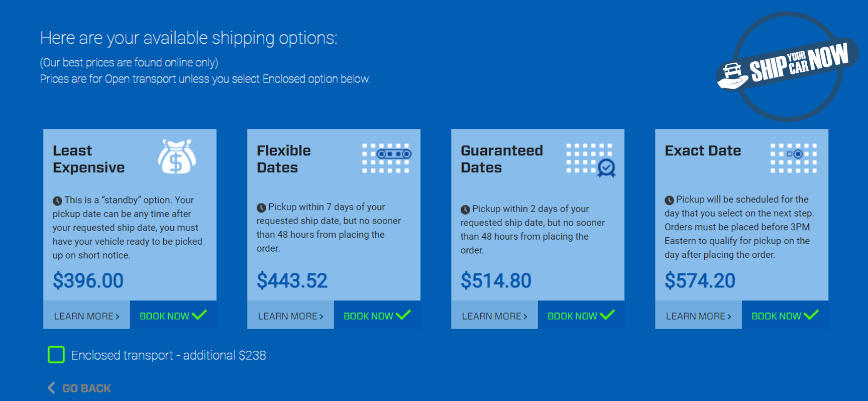Open Learn More for Least Expensive

[x=86, y=315]
